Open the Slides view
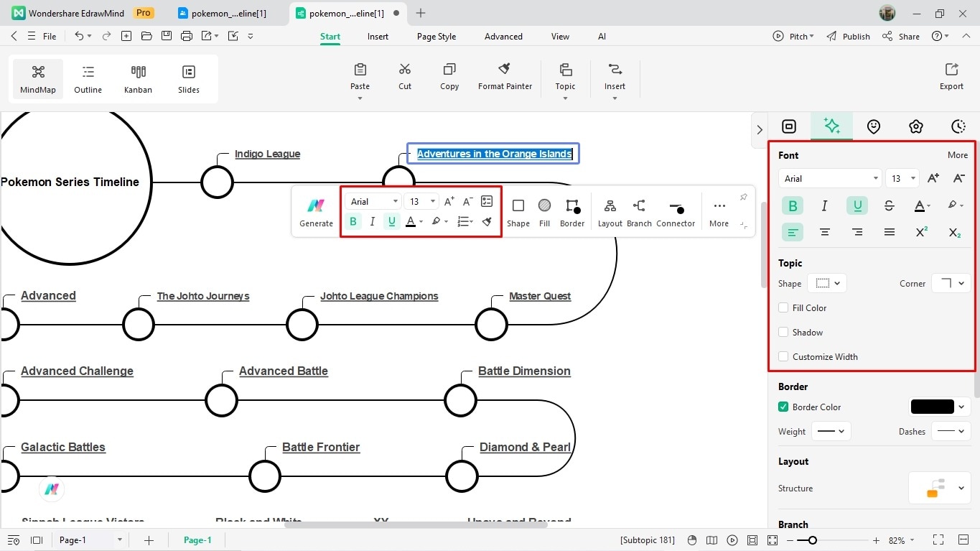Image resolution: width=980 pixels, height=551 pixels. click(189, 79)
